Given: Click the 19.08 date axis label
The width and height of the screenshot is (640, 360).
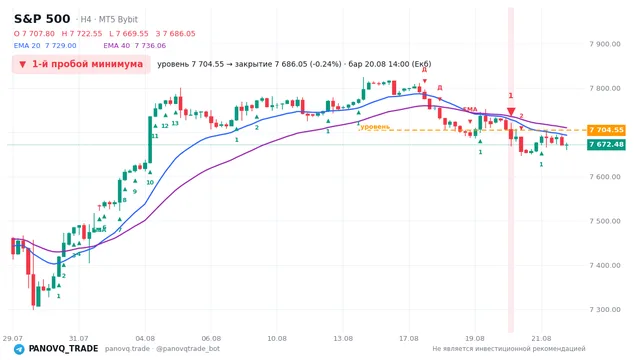Looking at the screenshot, I should tap(475, 338).
